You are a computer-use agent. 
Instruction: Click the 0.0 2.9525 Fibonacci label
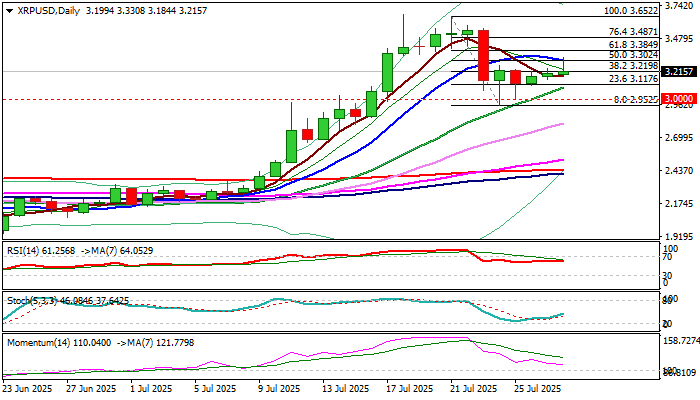[x=636, y=100]
